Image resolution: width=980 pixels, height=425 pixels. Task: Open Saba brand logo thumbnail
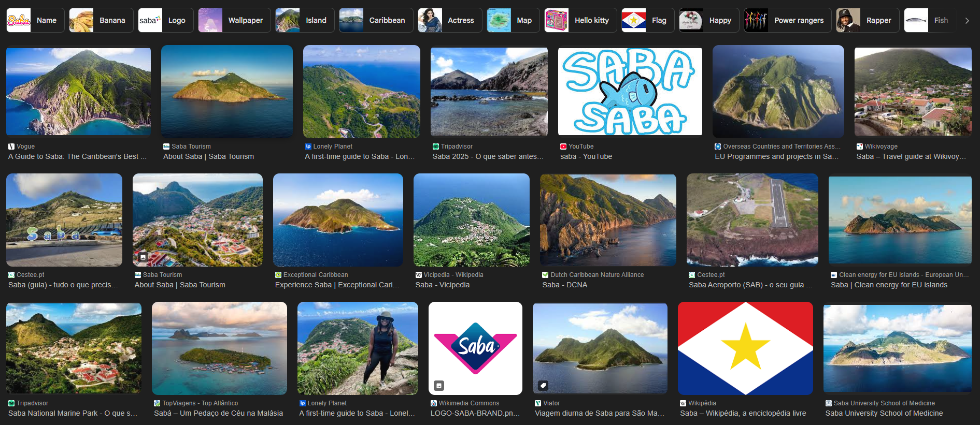pos(475,348)
